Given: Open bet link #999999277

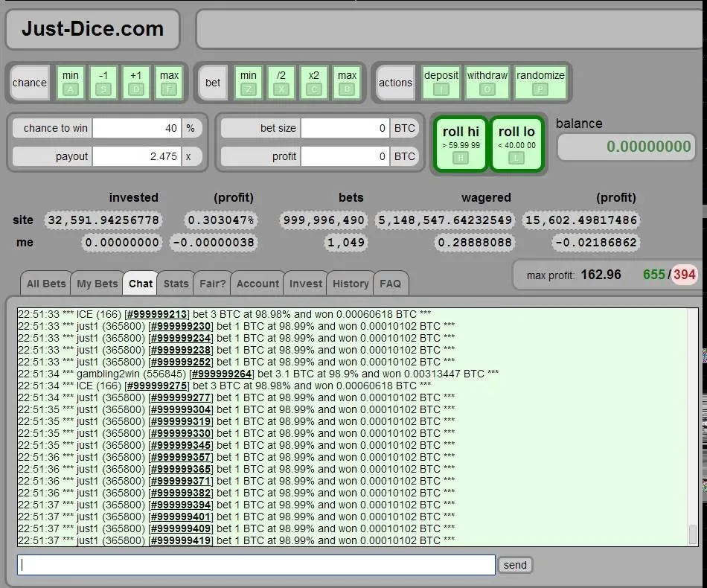Looking at the screenshot, I should point(181,397).
